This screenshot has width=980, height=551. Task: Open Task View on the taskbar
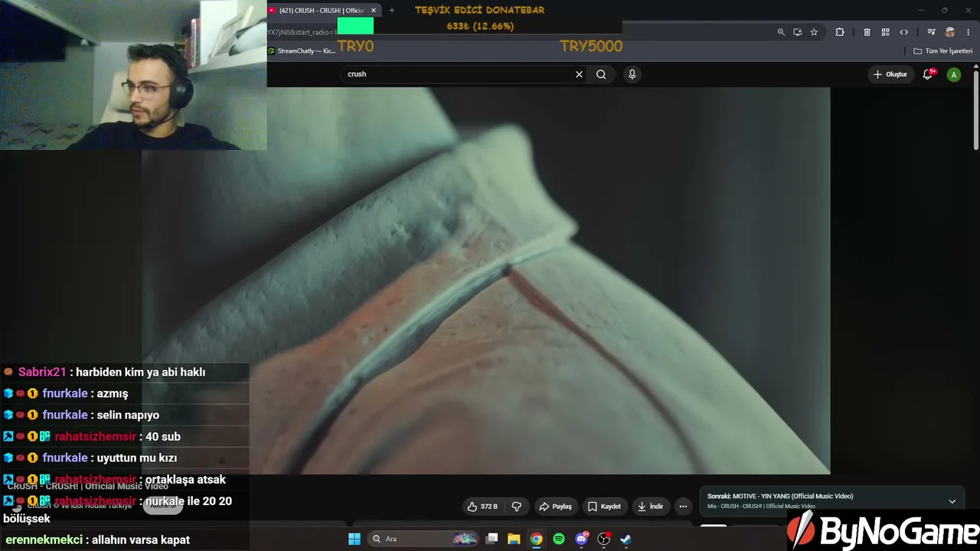492,539
